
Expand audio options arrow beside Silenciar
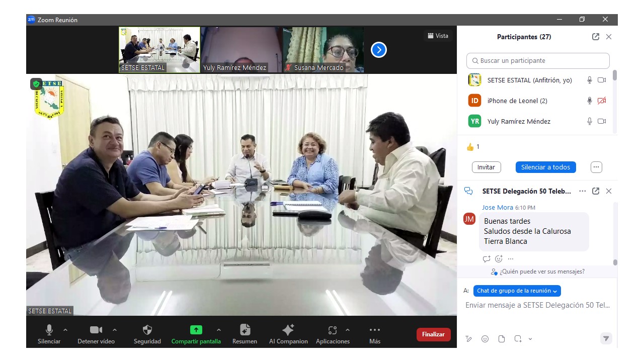click(65, 330)
